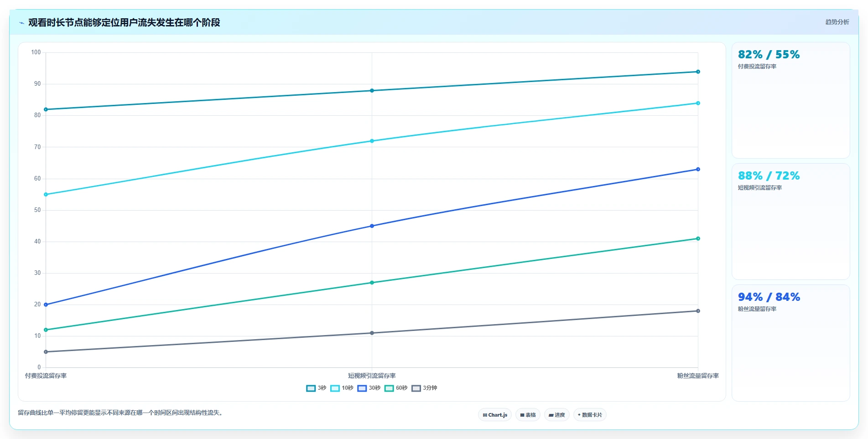Select the 60秒 data point at 短视频引流留存率
Screen dimensions: 868x439
(372, 283)
